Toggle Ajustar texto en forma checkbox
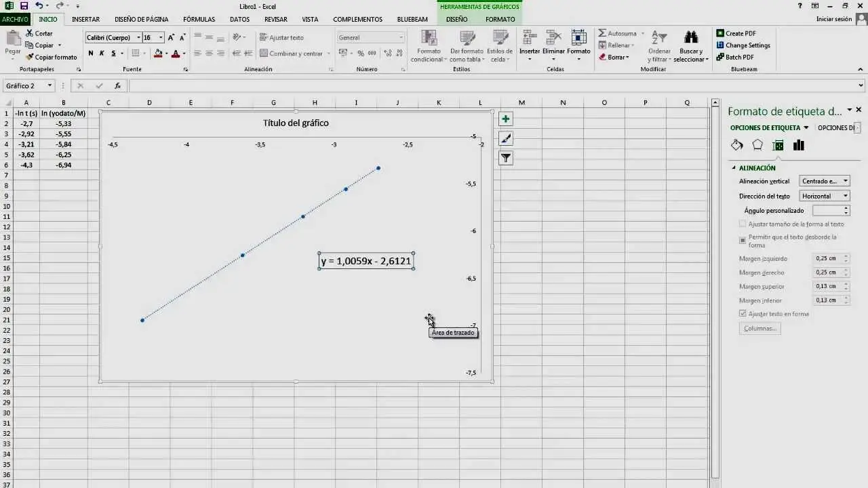 coord(743,314)
